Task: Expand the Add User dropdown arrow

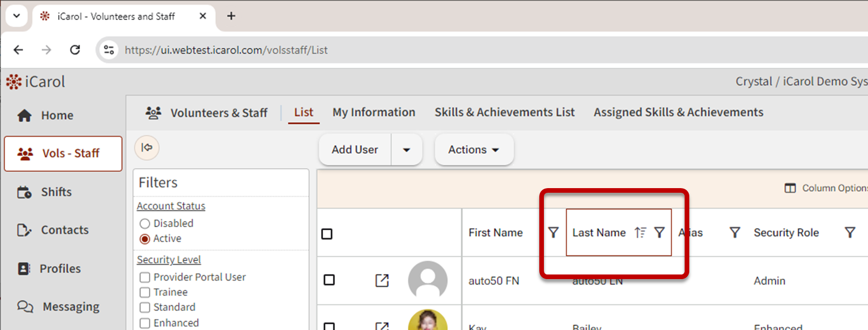Action: [x=406, y=150]
